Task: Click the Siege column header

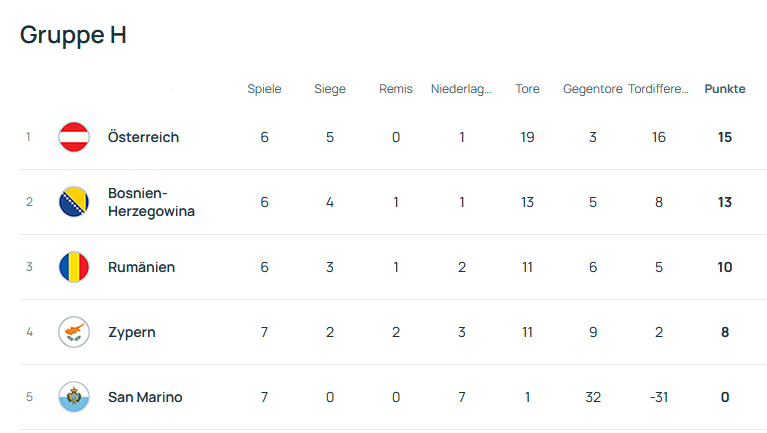Action: (329, 89)
